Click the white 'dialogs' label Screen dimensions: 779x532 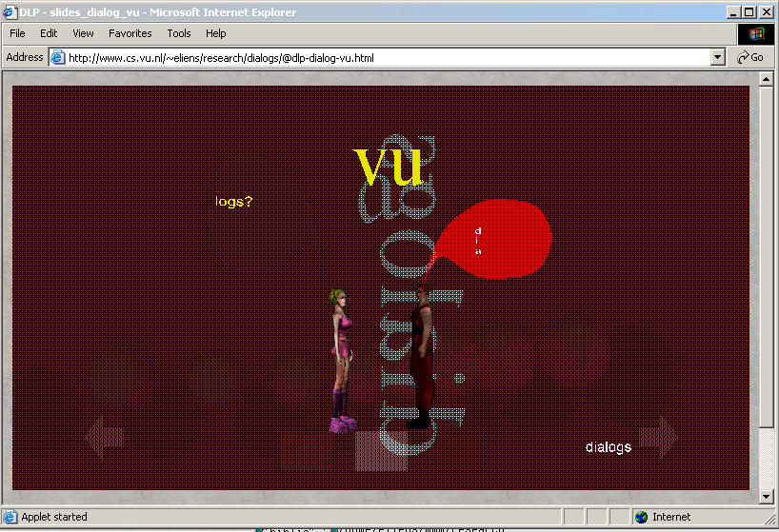pos(609,447)
